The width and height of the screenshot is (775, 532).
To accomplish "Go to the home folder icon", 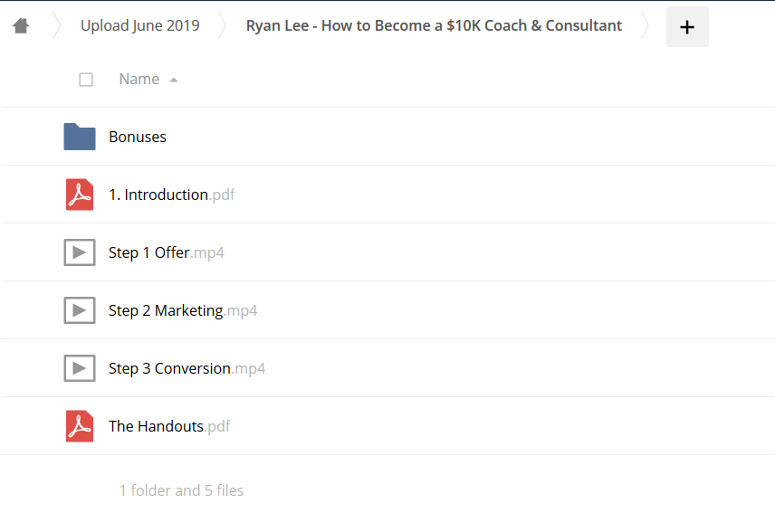I will (21, 25).
